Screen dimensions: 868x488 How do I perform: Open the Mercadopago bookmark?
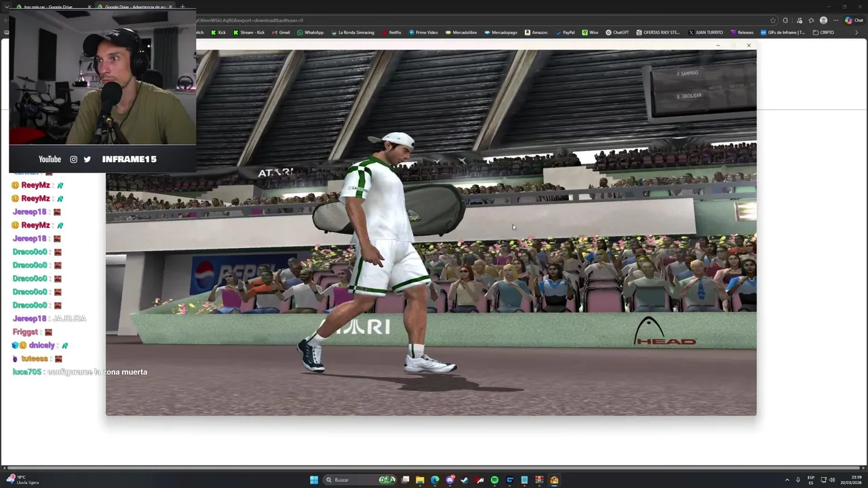(x=501, y=33)
